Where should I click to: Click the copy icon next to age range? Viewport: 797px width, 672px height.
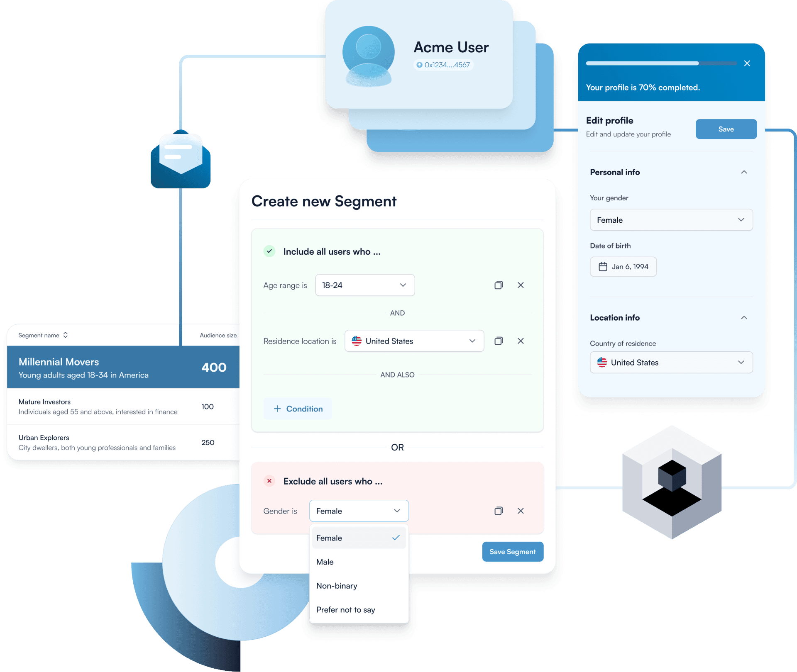click(x=499, y=285)
